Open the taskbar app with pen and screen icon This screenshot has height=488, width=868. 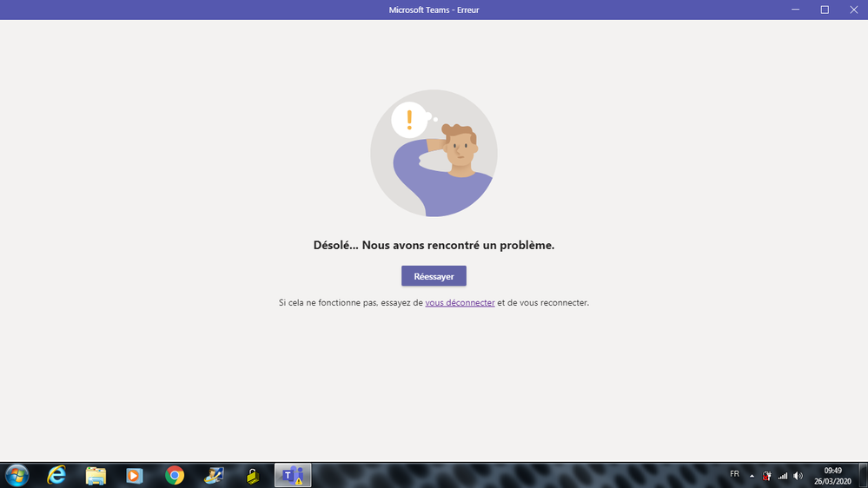[x=214, y=475]
